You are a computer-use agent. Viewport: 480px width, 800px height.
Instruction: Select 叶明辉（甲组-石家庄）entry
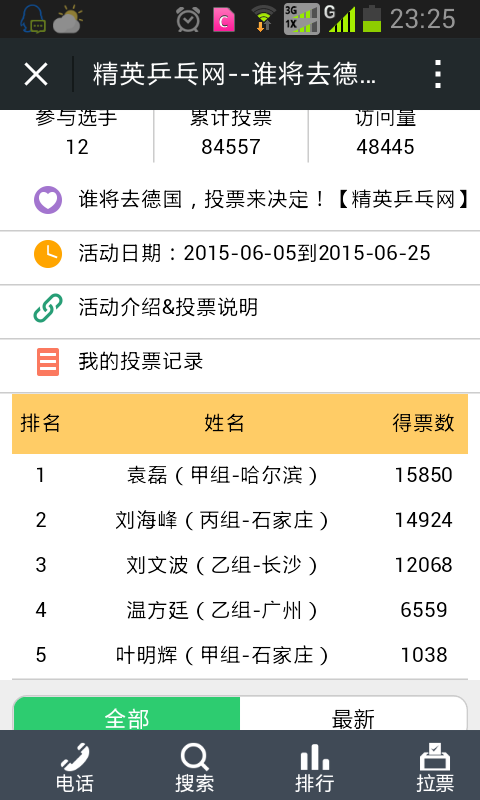(x=240, y=655)
